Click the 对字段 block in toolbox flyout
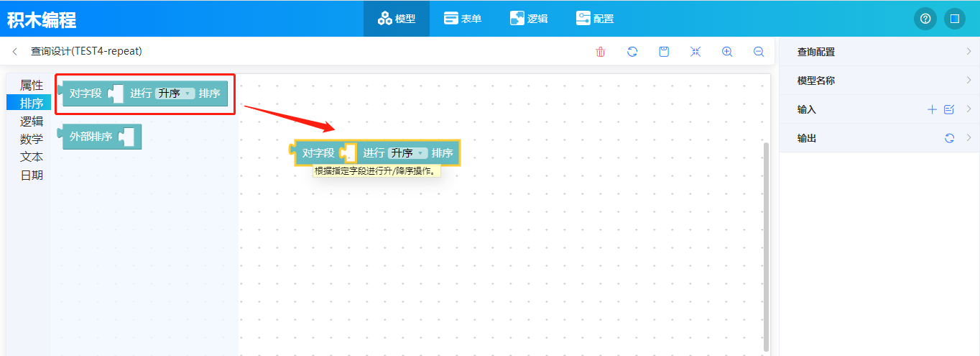This screenshot has height=356, width=980. 142,93
